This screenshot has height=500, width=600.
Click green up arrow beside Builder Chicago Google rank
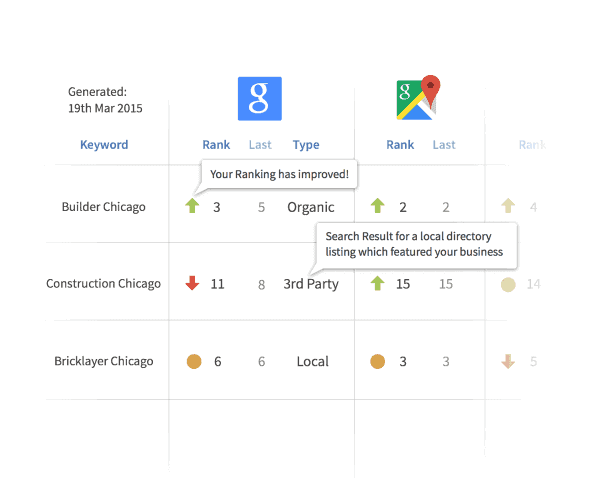tap(192, 205)
